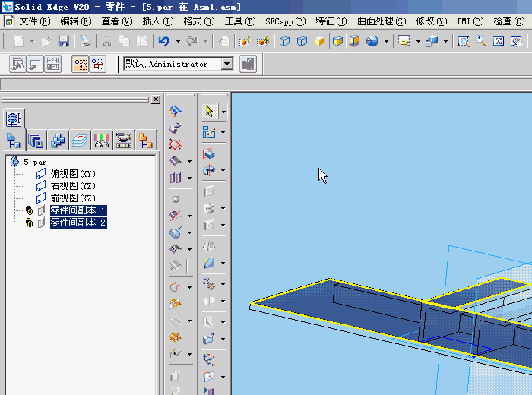
Task: Open the 编辑(E) menu
Action: [x=76, y=21]
